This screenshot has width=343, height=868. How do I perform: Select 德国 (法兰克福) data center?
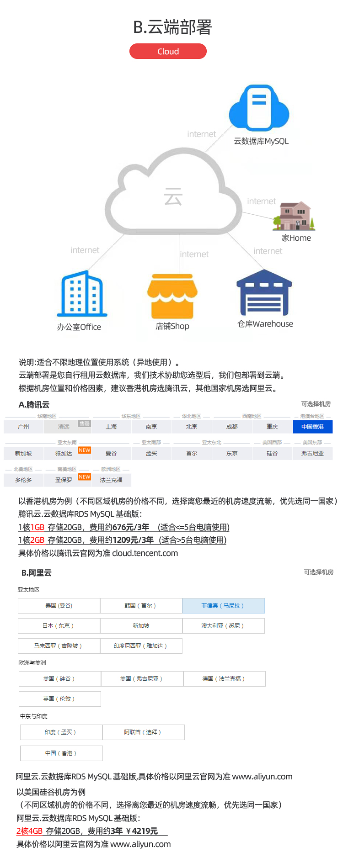224,679
